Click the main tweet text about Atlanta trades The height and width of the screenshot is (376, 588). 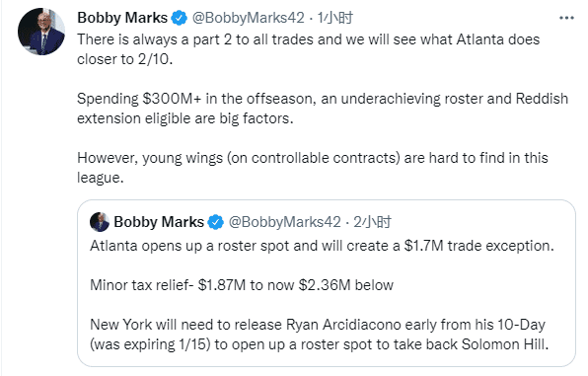308,49
